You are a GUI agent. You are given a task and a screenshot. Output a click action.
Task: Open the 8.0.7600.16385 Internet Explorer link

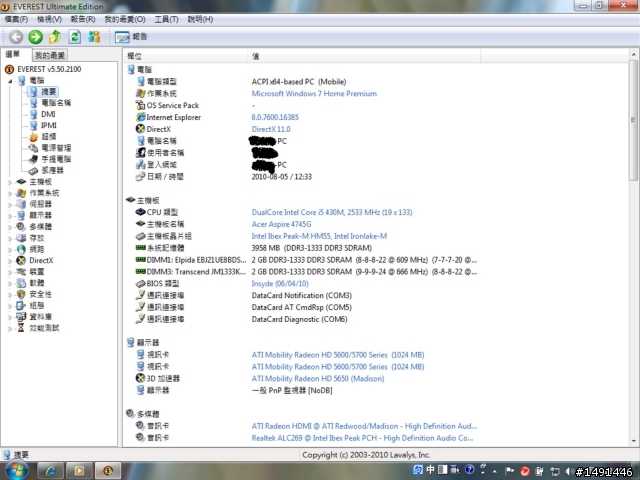(x=275, y=117)
